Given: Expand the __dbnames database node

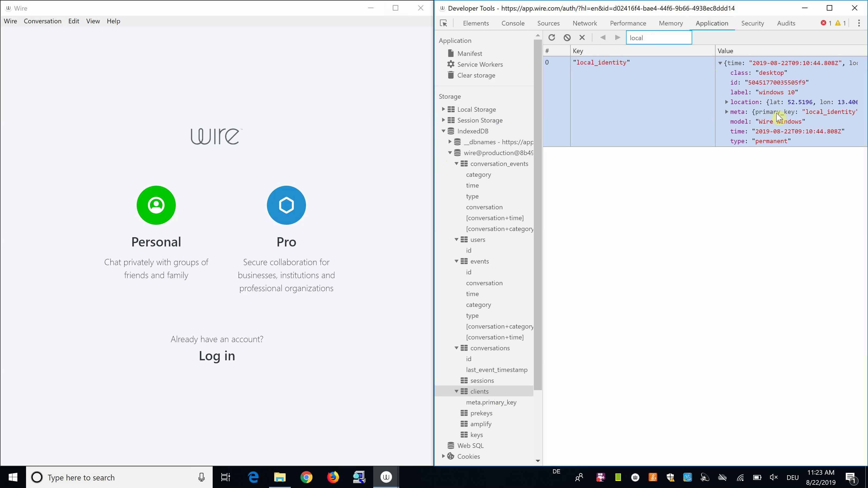Looking at the screenshot, I should [450, 142].
